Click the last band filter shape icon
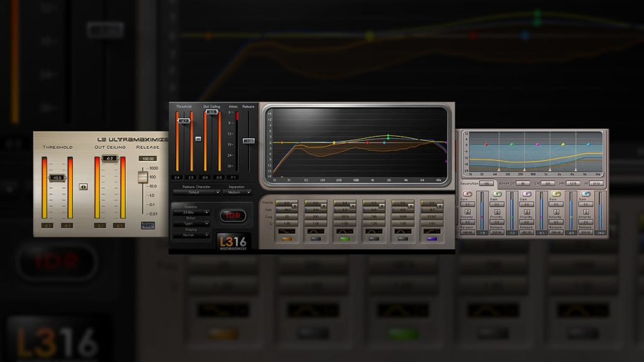Image resolution: width=644 pixels, height=362 pixels. 430,231
